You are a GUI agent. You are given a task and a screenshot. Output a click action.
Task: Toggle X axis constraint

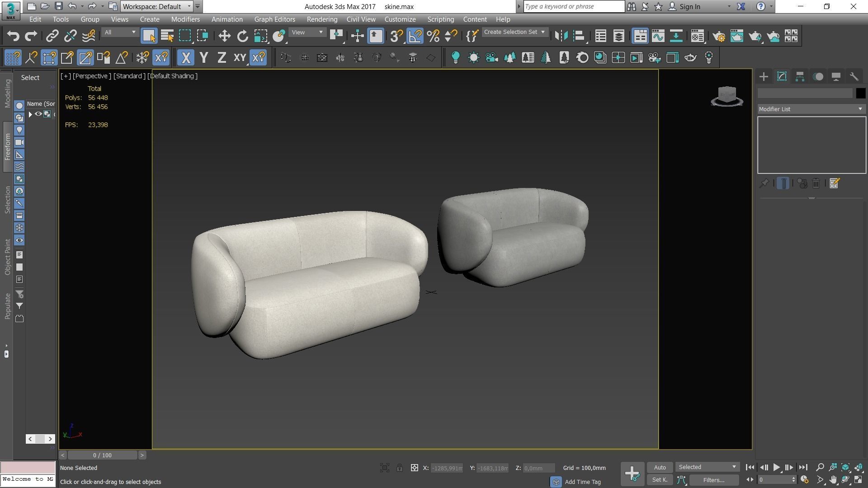185,57
